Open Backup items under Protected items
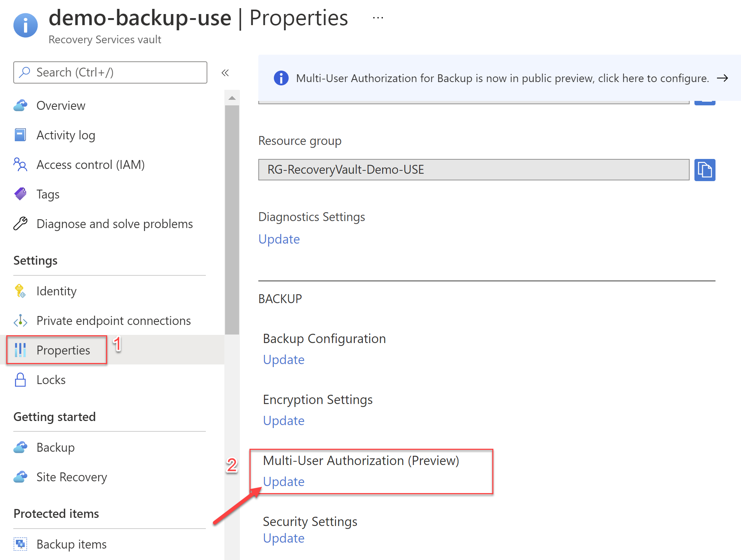Viewport: 741px width, 560px height. (x=71, y=544)
